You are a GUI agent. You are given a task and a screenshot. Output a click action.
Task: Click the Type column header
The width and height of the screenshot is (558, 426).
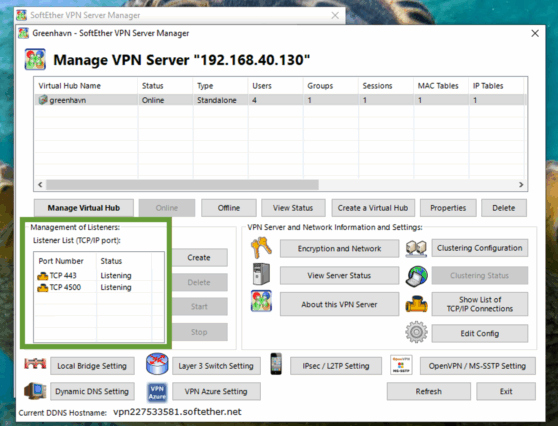point(220,86)
